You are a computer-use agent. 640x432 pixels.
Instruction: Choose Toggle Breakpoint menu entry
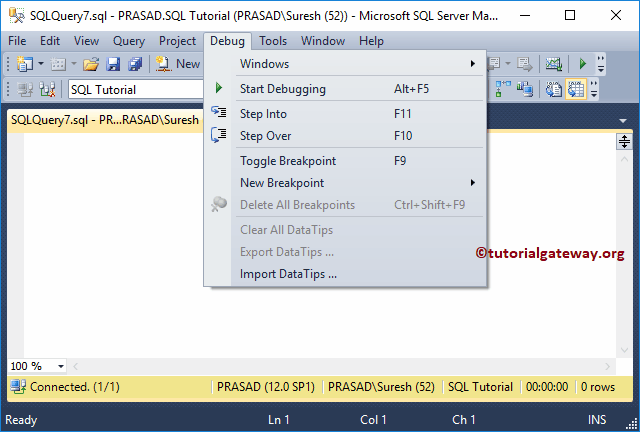[x=345, y=160]
